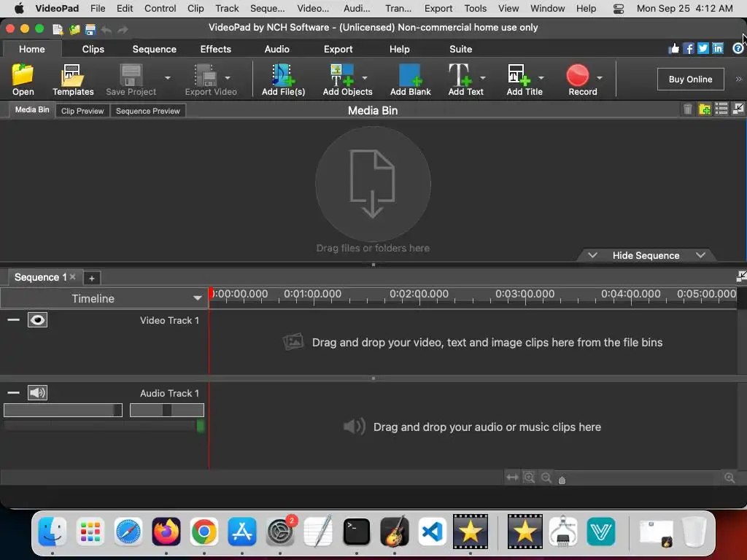Click the timeline zoom in magnifier
Screen dimensions: 747x560
[x=729, y=477]
